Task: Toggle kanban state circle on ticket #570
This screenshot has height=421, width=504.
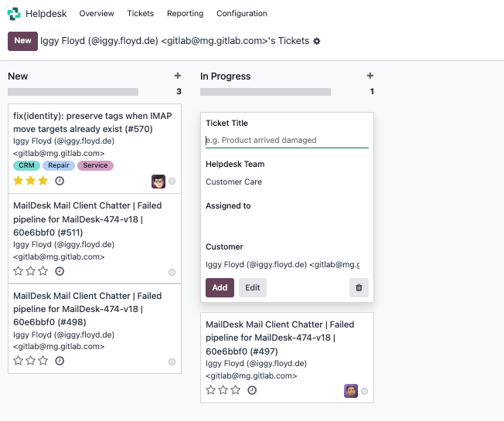Action: click(172, 182)
